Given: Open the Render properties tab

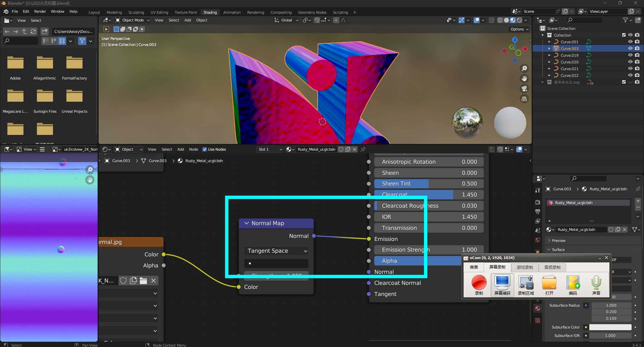Looking at the screenshot, I should pyautogui.click(x=538, y=202).
